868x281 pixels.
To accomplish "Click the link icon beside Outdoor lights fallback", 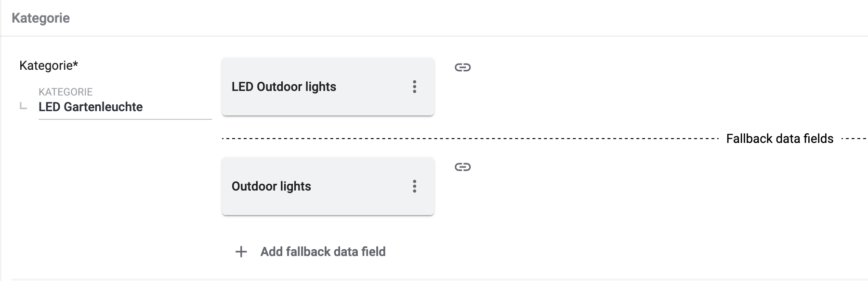I will click(462, 167).
